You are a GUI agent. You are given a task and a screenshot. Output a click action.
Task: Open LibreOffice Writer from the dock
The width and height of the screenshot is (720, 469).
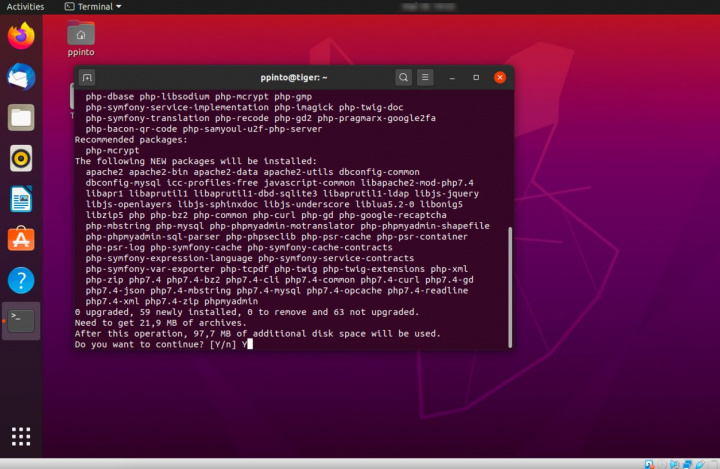pos(21,199)
